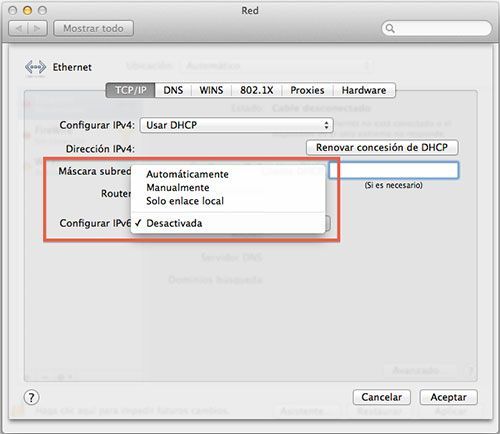Click the Cancelar button

(382, 397)
